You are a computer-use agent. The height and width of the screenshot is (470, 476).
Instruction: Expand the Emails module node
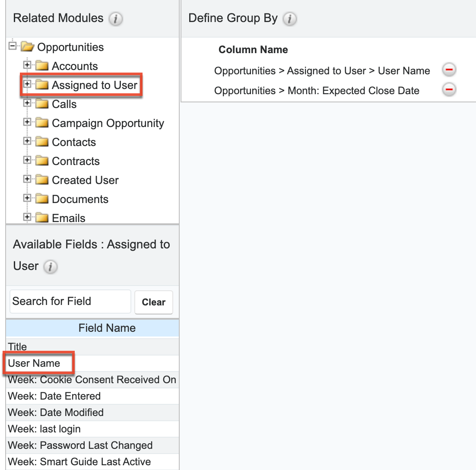tap(27, 217)
